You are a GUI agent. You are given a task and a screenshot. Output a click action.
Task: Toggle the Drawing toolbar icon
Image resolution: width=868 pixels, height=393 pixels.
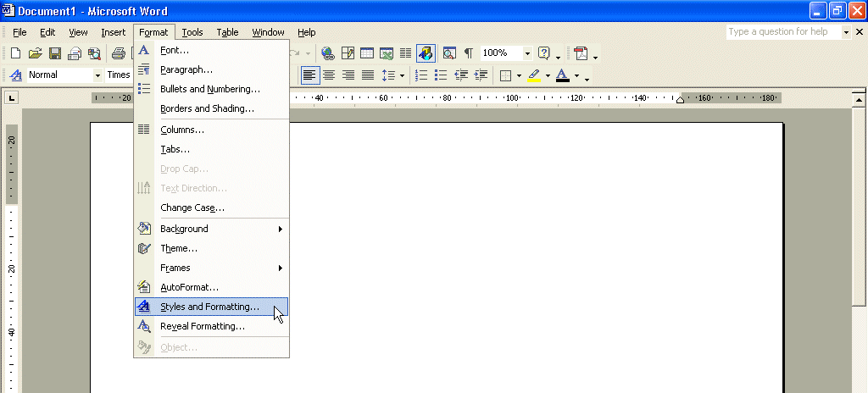tap(426, 53)
